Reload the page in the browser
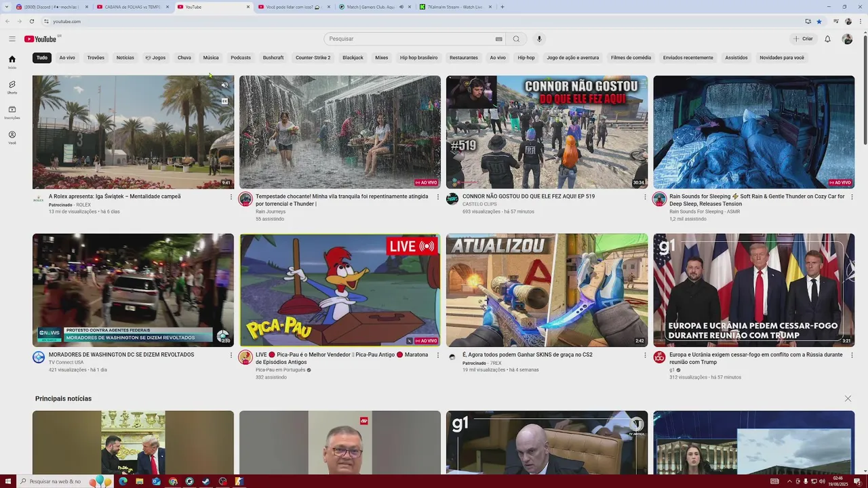This screenshot has height=488, width=868. 31,21
